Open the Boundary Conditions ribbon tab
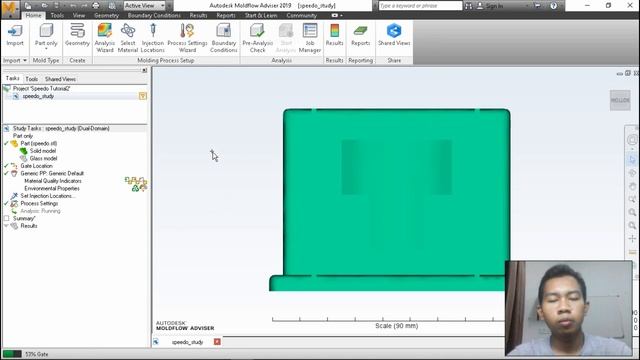The width and height of the screenshot is (640, 360). 154,16
